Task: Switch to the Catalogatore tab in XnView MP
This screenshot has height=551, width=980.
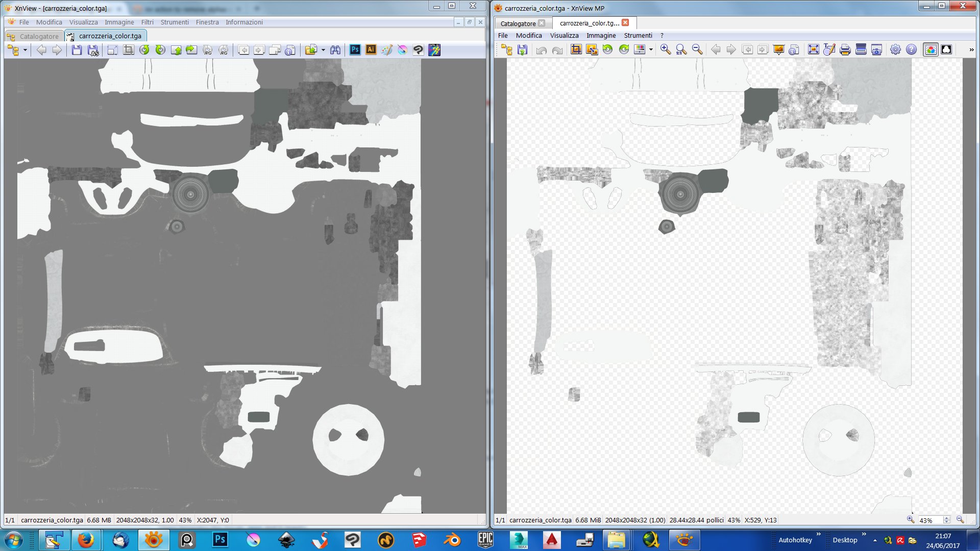Action: point(518,23)
